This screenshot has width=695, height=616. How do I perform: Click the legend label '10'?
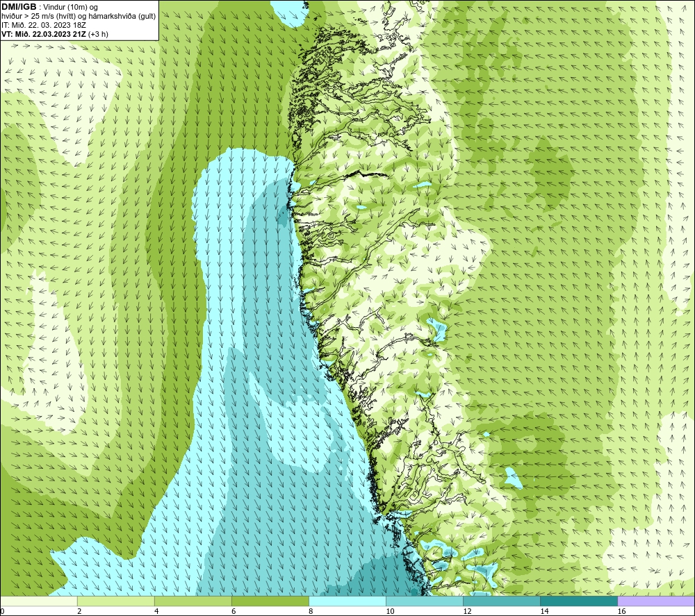point(390,611)
